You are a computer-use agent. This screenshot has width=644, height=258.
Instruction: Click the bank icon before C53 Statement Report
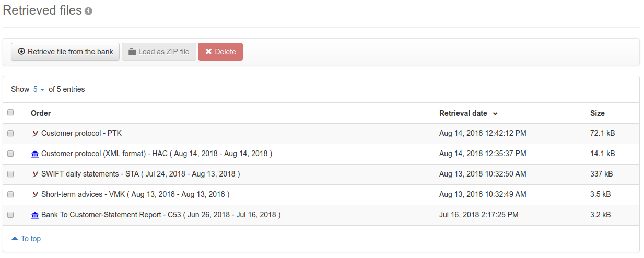[34, 215]
